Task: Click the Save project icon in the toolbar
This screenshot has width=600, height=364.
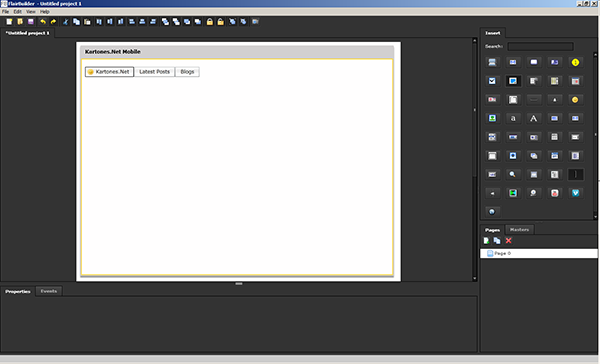Action: pos(31,22)
